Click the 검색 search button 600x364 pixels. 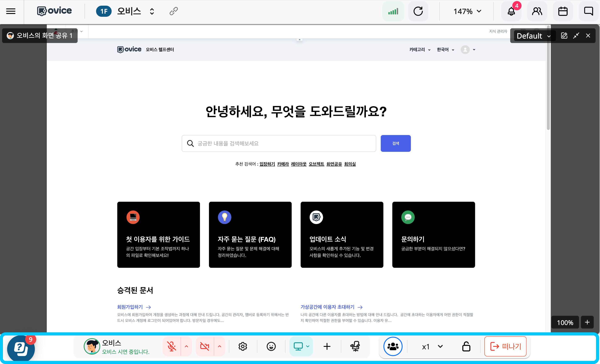coord(396,143)
